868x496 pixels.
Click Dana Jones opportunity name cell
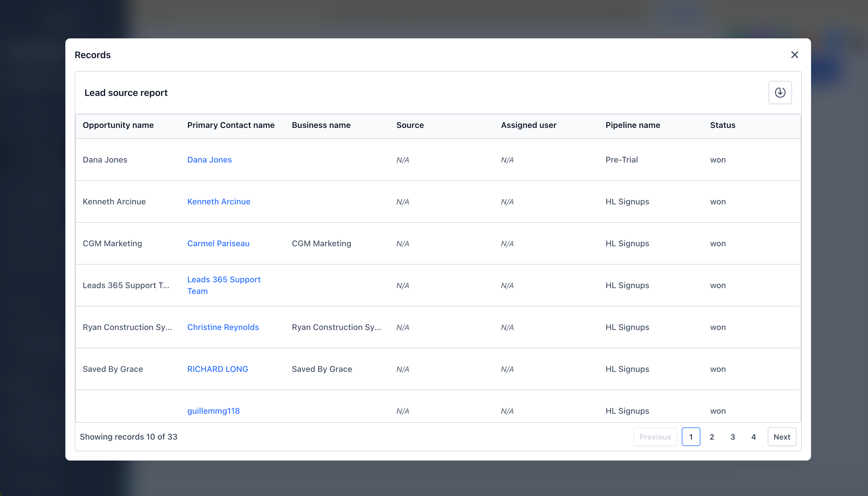105,160
